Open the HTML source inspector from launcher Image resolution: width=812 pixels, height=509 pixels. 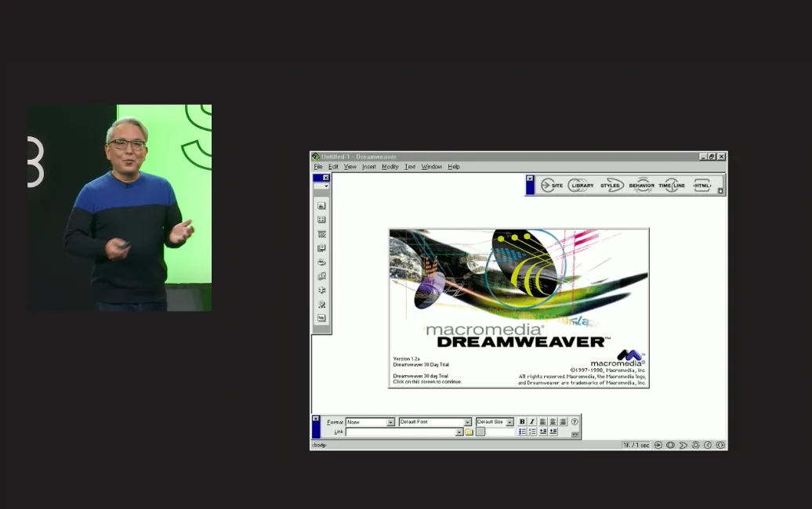pyautogui.click(x=701, y=185)
